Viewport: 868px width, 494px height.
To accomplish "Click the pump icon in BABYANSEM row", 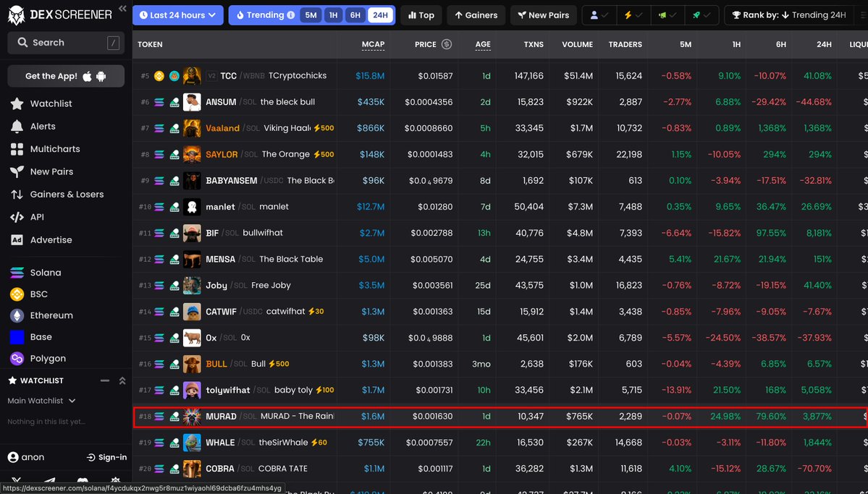I will [x=174, y=180].
